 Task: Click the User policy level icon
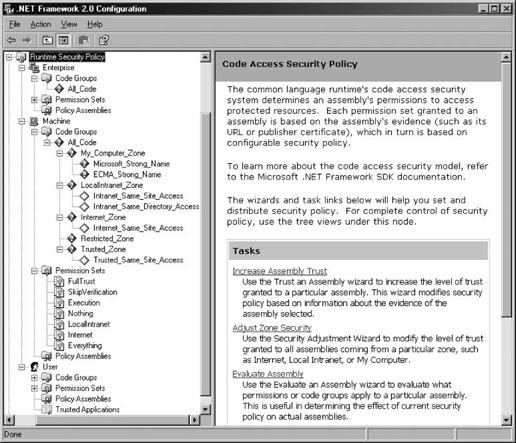click(x=34, y=367)
